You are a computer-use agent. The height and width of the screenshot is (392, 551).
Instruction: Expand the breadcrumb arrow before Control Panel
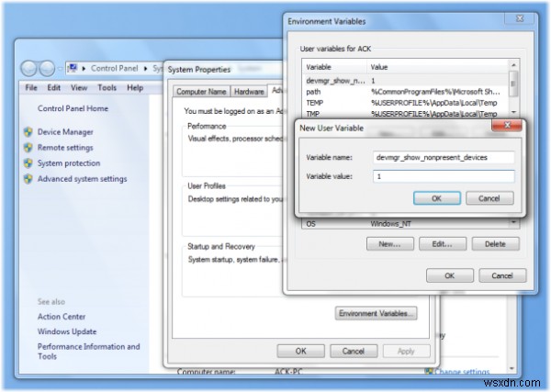click(x=84, y=69)
